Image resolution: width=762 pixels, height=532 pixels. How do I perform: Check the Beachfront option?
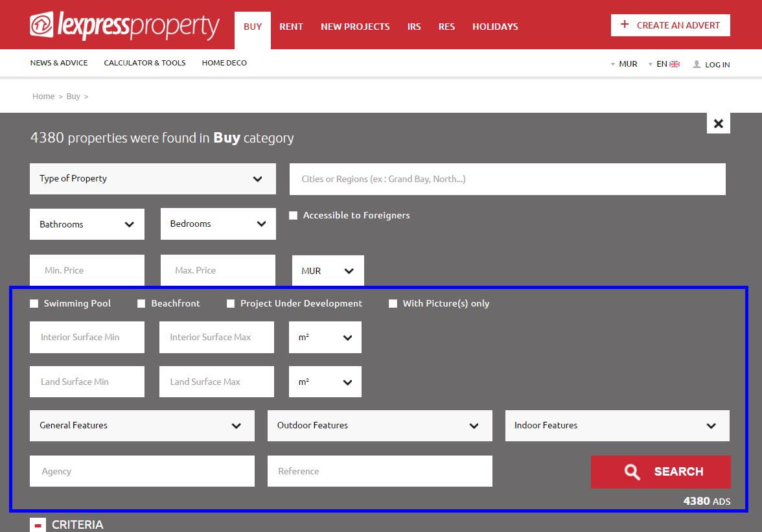pos(141,304)
